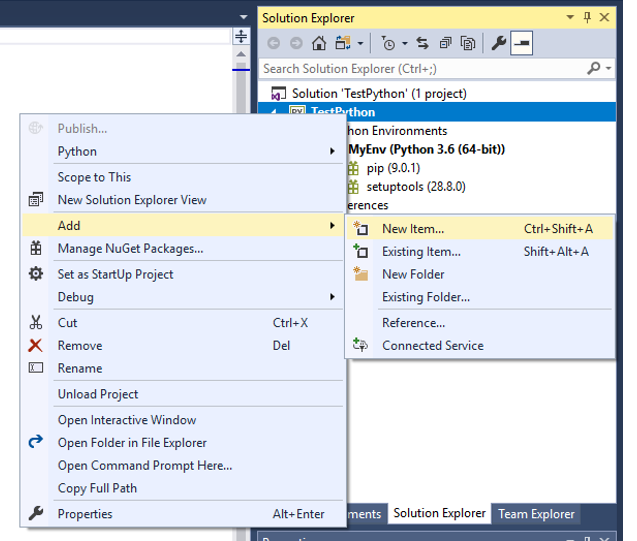
Task: Choose Copy Full Path
Action: pos(183,488)
